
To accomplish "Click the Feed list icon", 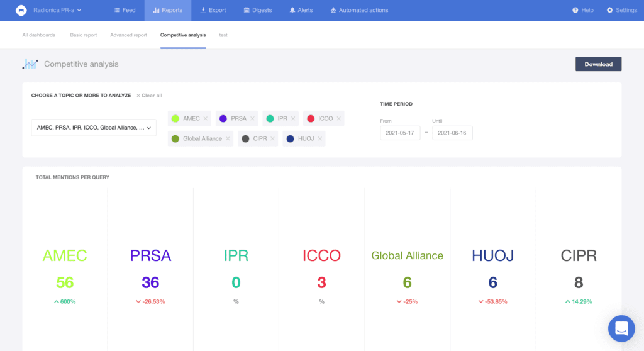I will click(117, 11).
